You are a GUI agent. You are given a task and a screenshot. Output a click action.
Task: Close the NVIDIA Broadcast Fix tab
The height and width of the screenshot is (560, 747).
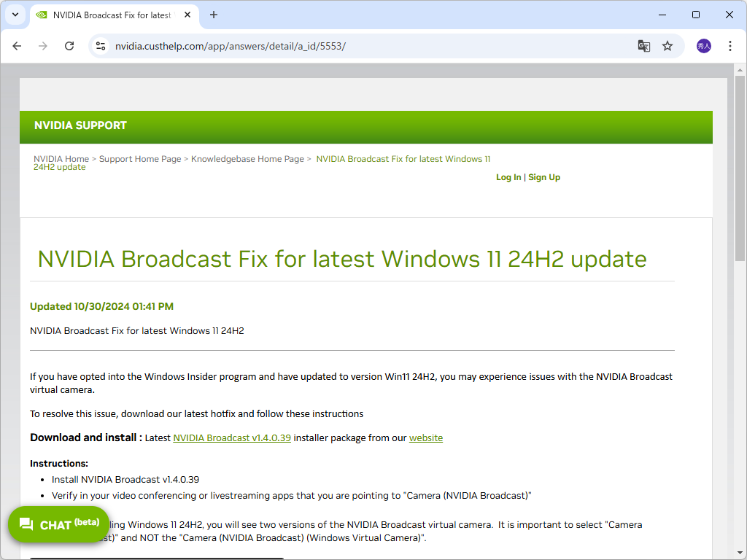pyautogui.click(x=187, y=15)
